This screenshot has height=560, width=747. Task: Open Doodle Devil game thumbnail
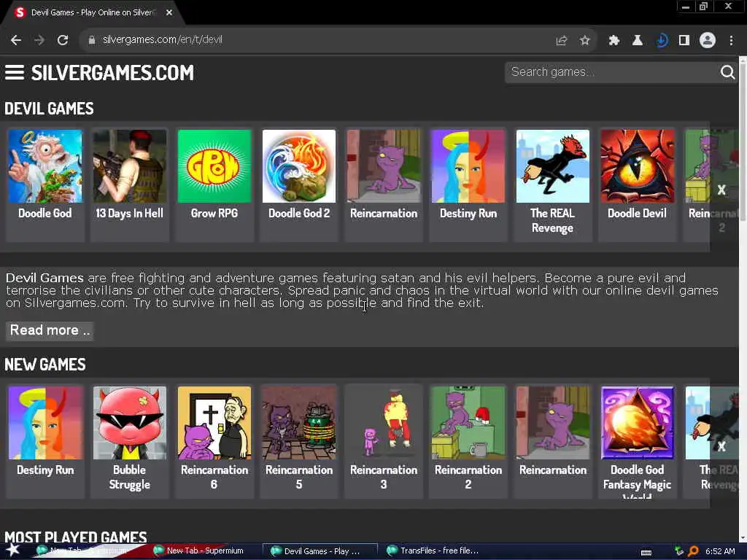pos(638,166)
